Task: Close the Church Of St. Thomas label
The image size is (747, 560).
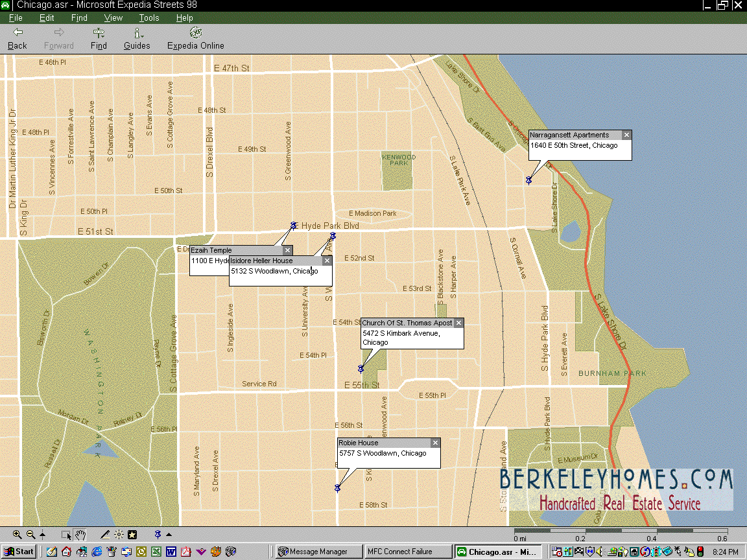Action: point(458,323)
